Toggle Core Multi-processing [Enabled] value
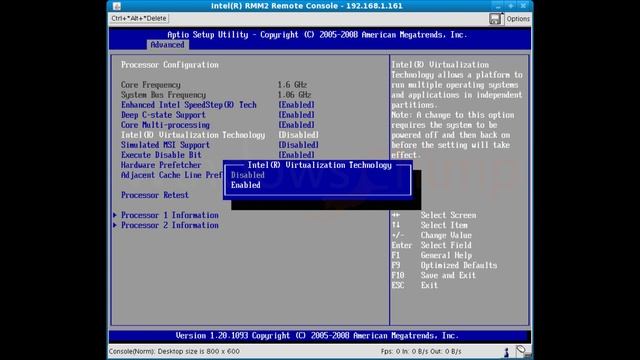640x360 pixels. click(x=296, y=125)
